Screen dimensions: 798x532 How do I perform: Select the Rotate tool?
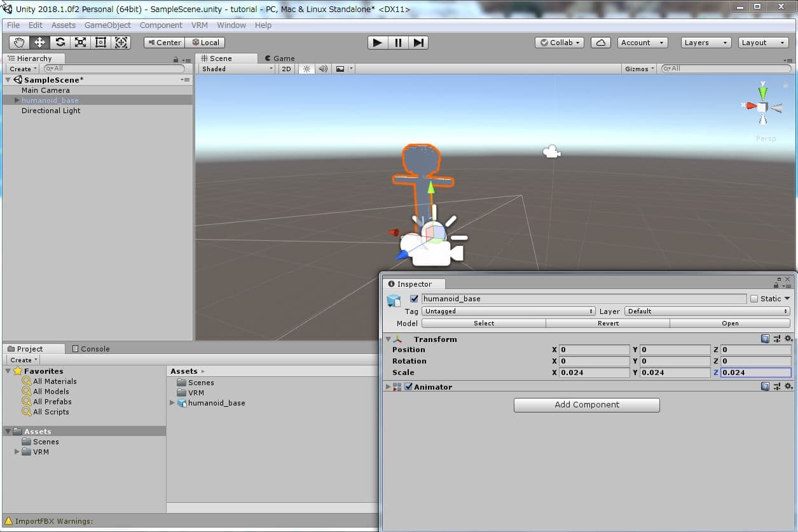tap(60, 43)
